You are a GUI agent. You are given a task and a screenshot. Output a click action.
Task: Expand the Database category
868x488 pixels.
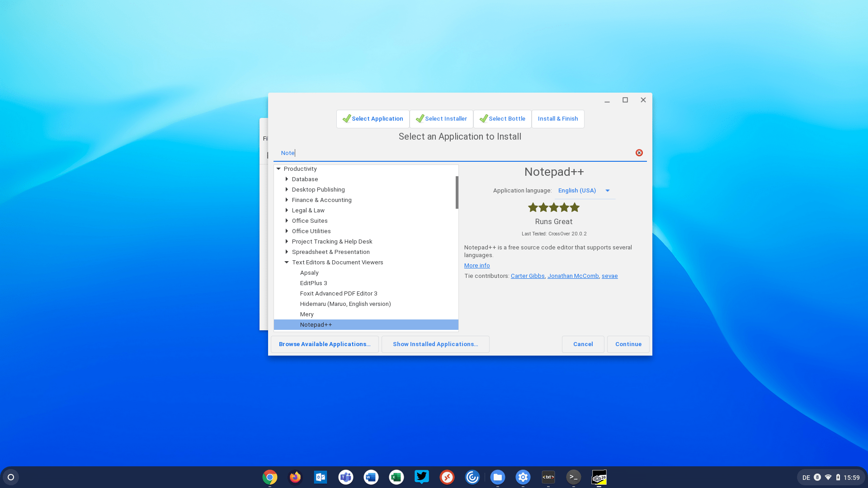287,179
